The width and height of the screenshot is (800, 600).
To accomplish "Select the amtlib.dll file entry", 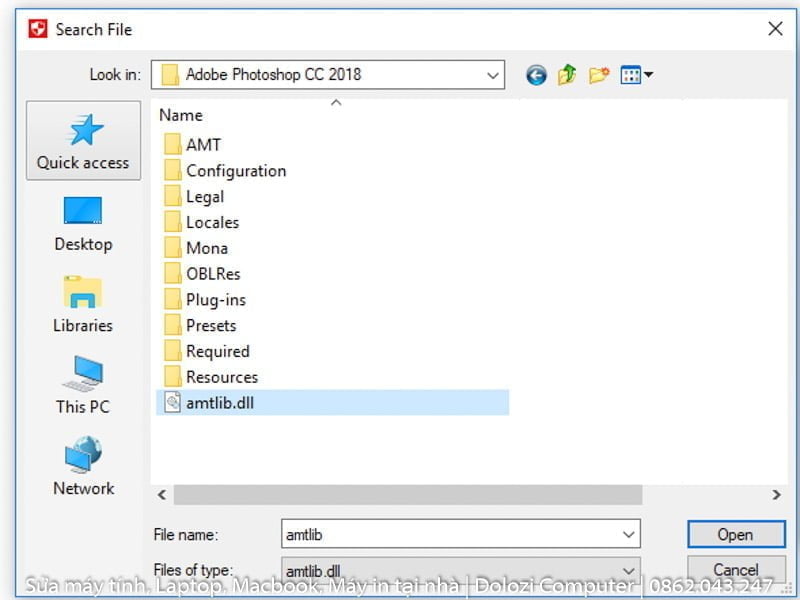I will coord(219,403).
